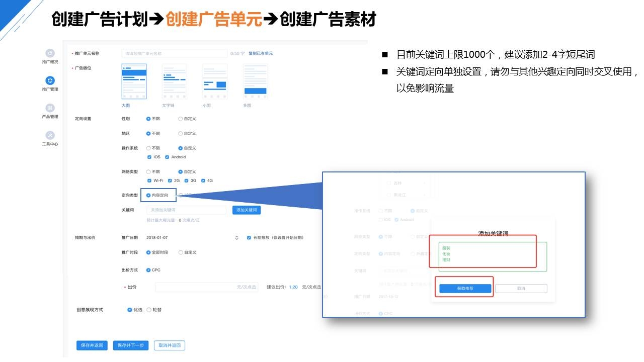Select 内容定向 targeting type

click(x=148, y=195)
